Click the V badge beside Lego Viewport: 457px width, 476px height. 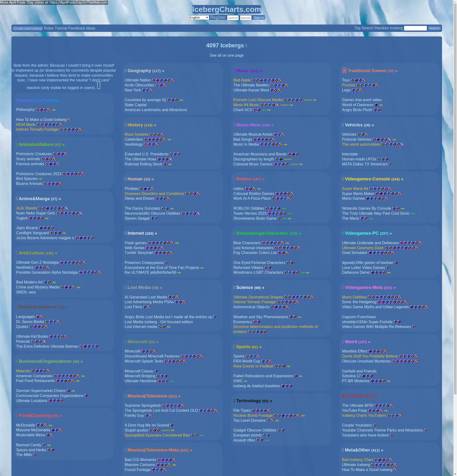click(357, 90)
